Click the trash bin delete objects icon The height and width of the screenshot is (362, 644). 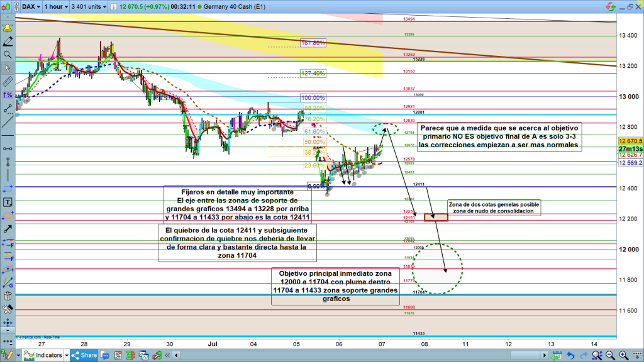[x=8, y=296]
